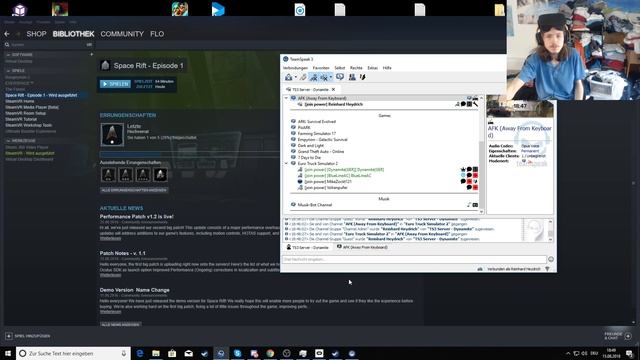Click the Permanent property link in info panel
Viewport: 640px width, 360px height.
click(x=530, y=151)
